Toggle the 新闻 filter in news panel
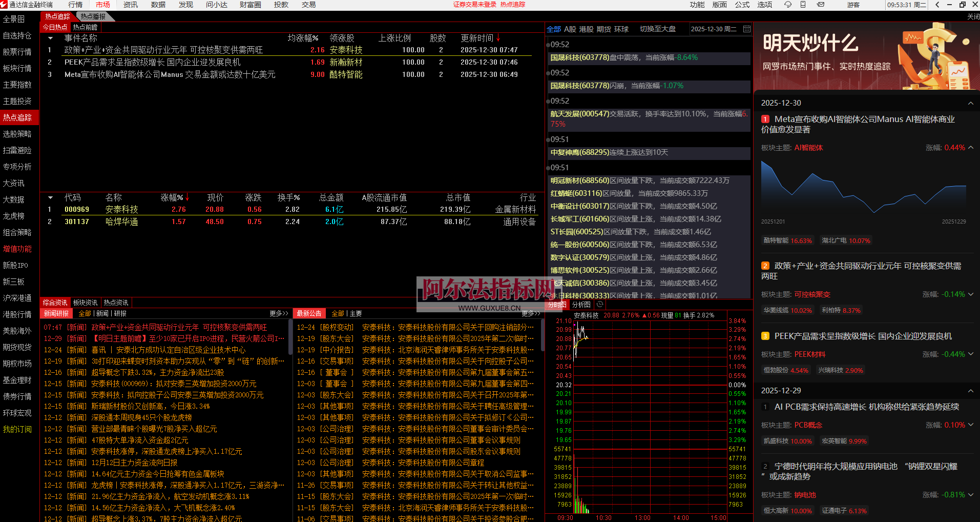The image size is (980, 522). tap(102, 313)
